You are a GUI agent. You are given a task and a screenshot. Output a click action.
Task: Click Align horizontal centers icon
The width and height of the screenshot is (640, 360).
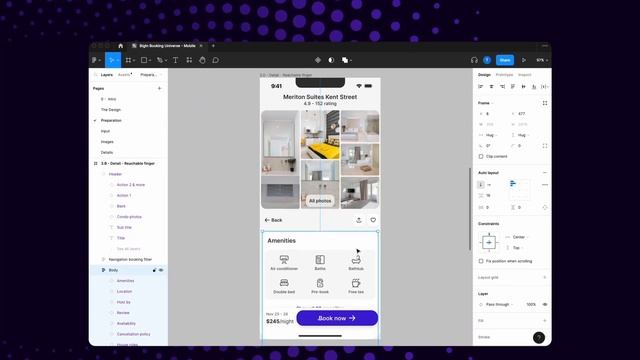click(491, 87)
